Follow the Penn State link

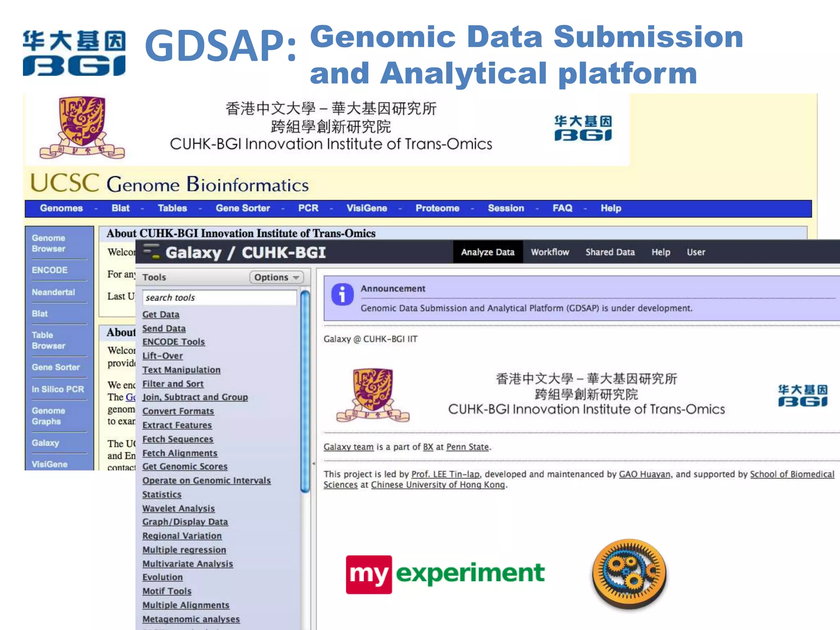coord(468,447)
